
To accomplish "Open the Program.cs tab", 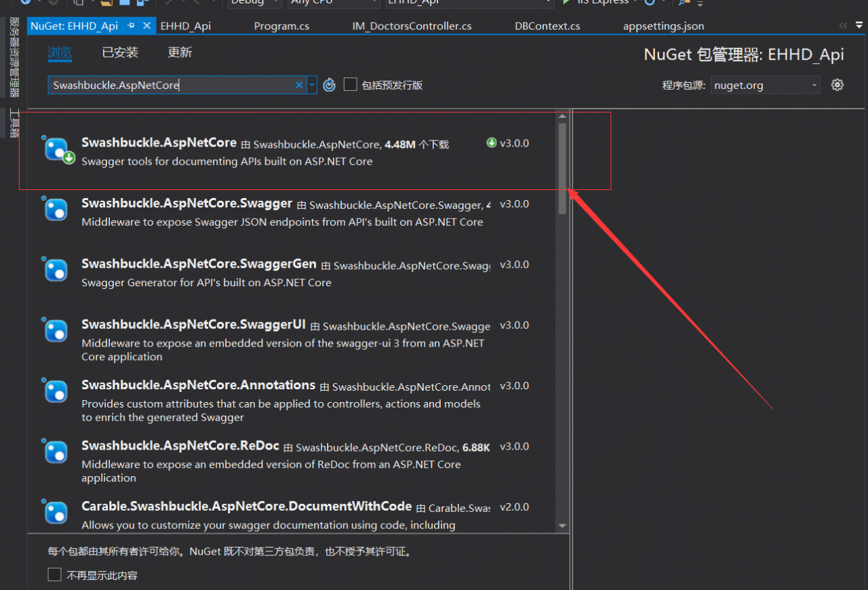I will click(x=281, y=26).
